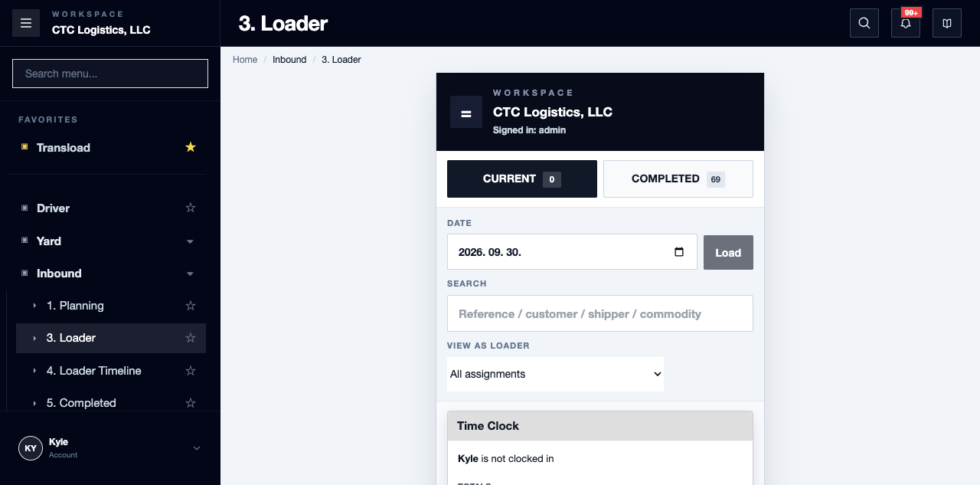
Task: Click the Time Clock panel header
Action: 600,426
